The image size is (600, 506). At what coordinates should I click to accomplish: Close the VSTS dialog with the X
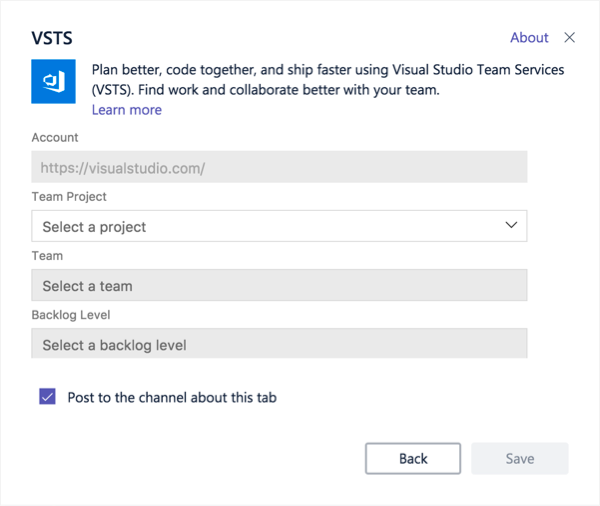coord(569,38)
